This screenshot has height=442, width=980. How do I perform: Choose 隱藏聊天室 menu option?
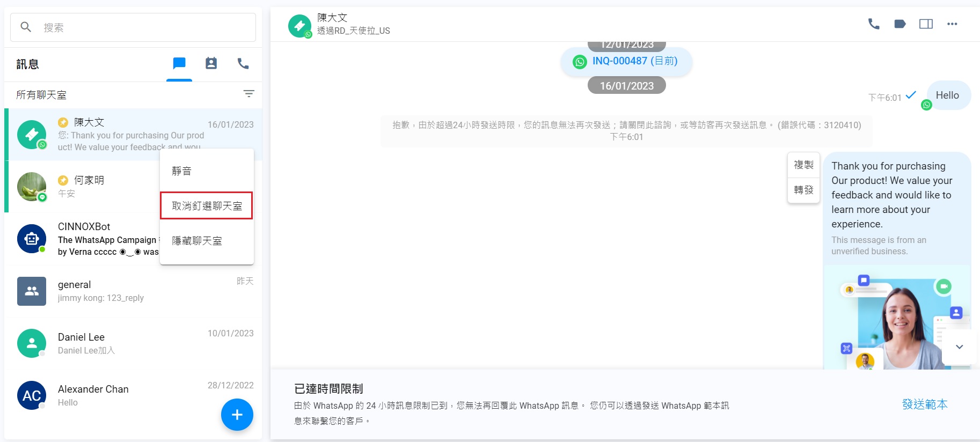click(207, 241)
